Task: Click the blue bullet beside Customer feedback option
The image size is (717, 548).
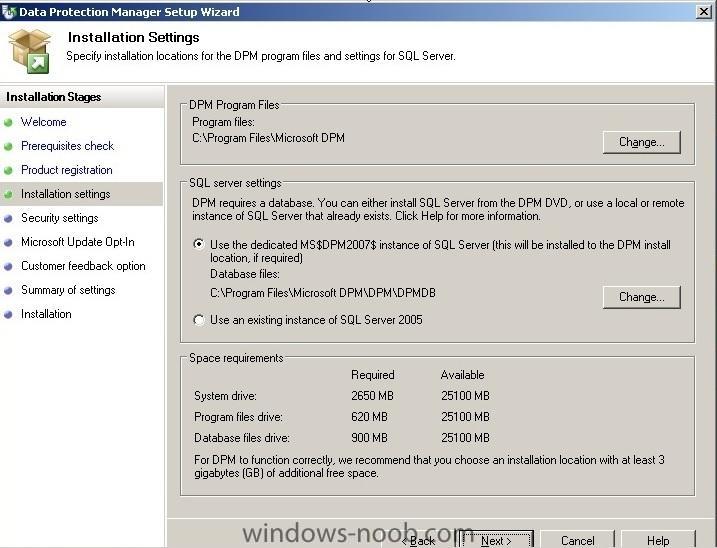Action: pyautogui.click(x=8, y=266)
